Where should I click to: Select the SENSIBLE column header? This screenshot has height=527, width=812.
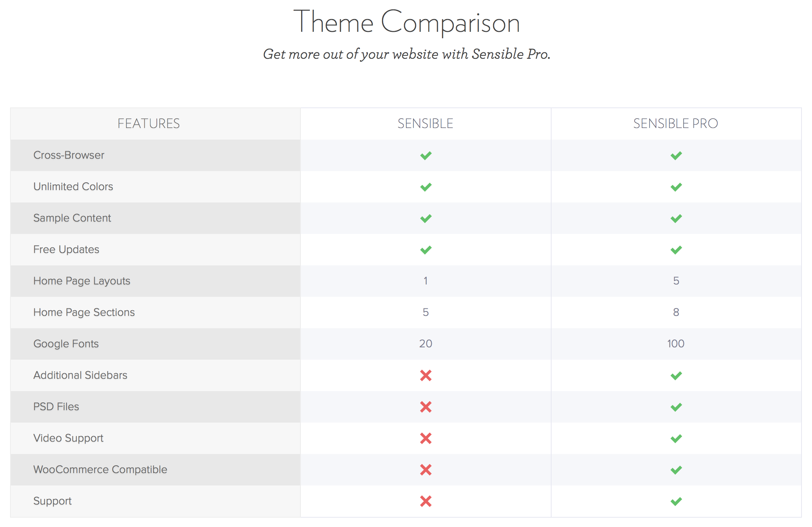425,124
